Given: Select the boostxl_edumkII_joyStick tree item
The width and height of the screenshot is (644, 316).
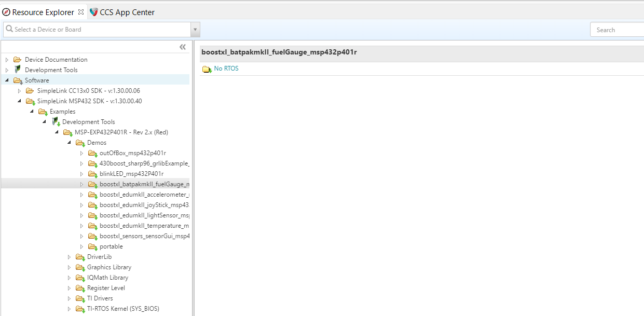Looking at the screenshot, I should [x=144, y=205].
